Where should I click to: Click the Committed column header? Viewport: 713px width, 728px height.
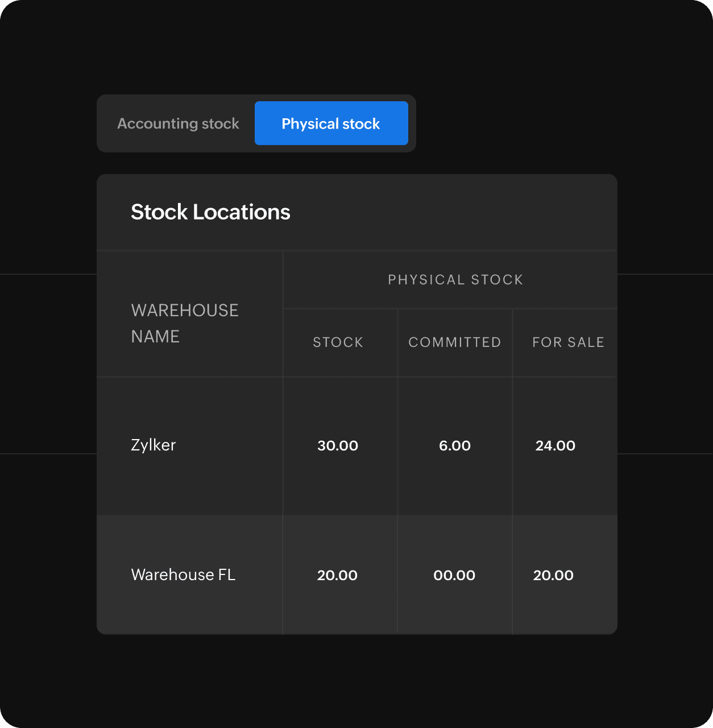pyautogui.click(x=454, y=342)
